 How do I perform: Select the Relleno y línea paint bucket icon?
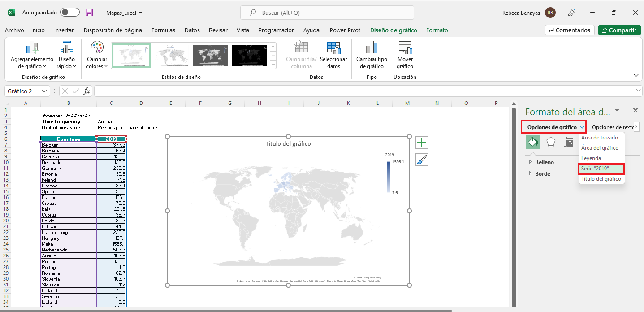(x=532, y=142)
